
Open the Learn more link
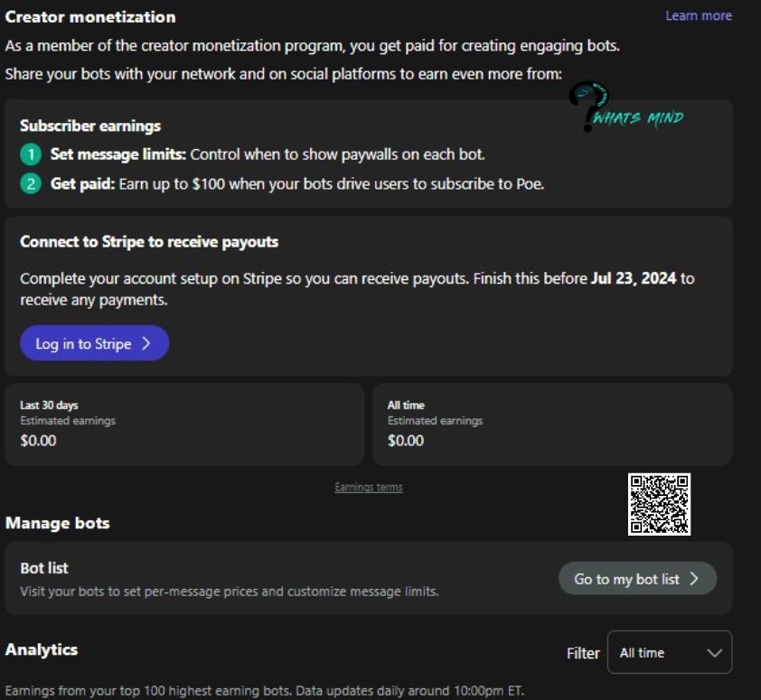tap(699, 16)
